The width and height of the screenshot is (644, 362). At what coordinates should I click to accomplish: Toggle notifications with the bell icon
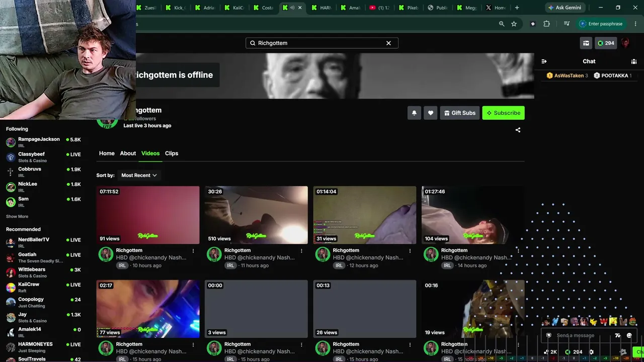click(414, 113)
